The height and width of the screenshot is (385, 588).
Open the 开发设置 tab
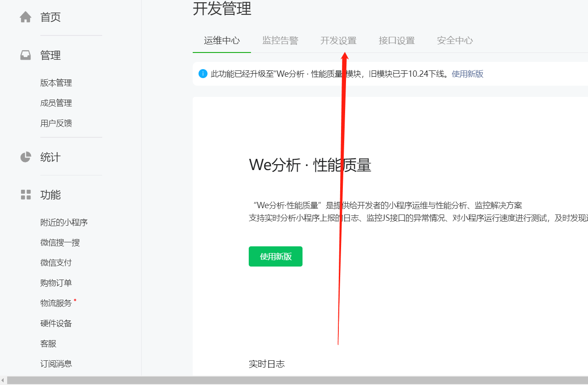338,40
